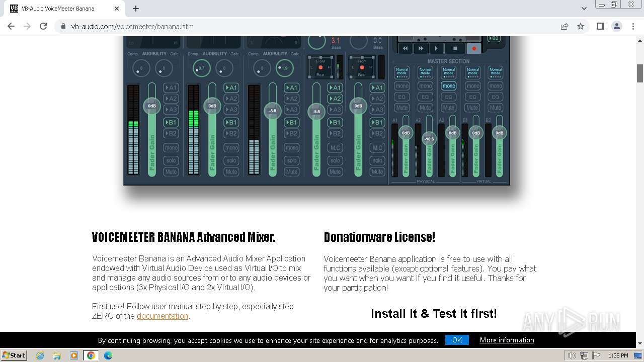
Task: Click the Normal mode selector for bus B2
Action: pos(496,73)
